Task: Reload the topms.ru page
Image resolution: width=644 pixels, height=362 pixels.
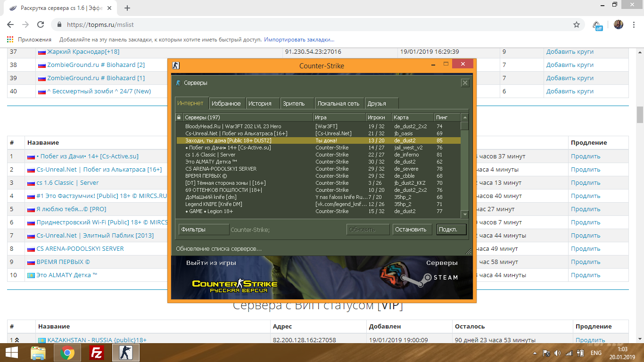Action: click(41, 25)
